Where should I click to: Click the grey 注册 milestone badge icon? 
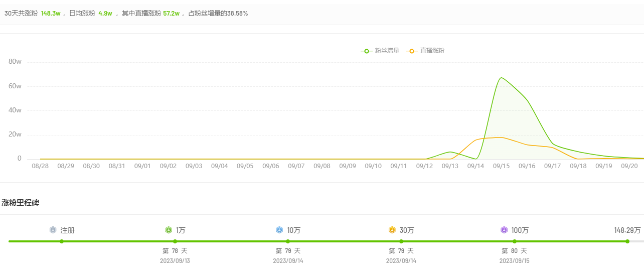[x=53, y=230]
